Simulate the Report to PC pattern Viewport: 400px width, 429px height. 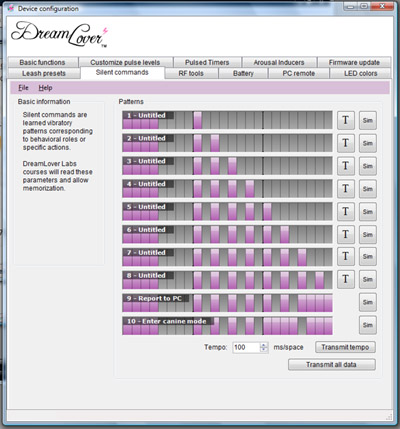click(368, 302)
